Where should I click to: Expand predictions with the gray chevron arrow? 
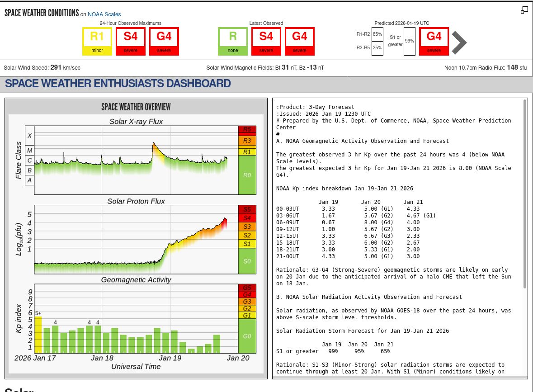[x=459, y=43]
